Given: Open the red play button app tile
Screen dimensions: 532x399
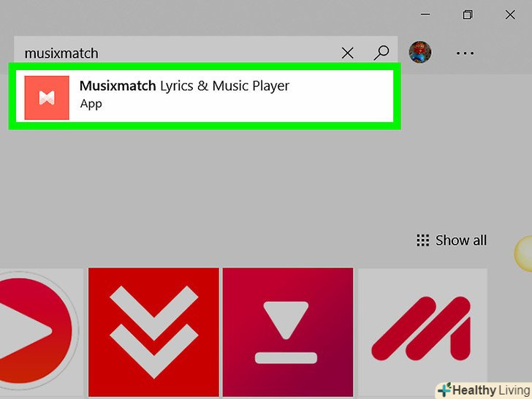Looking at the screenshot, I should [40, 332].
